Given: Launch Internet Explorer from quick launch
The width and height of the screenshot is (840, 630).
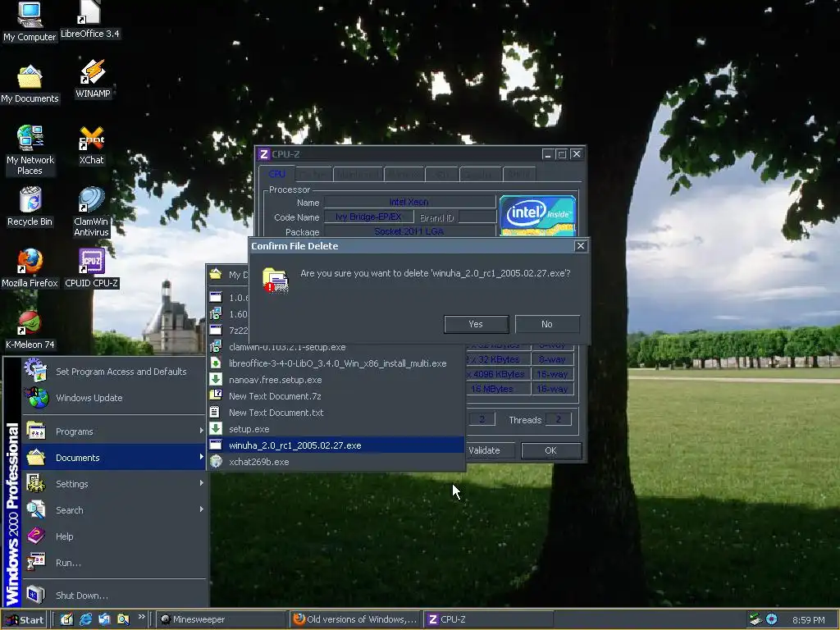Looking at the screenshot, I should tap(85, 619).
